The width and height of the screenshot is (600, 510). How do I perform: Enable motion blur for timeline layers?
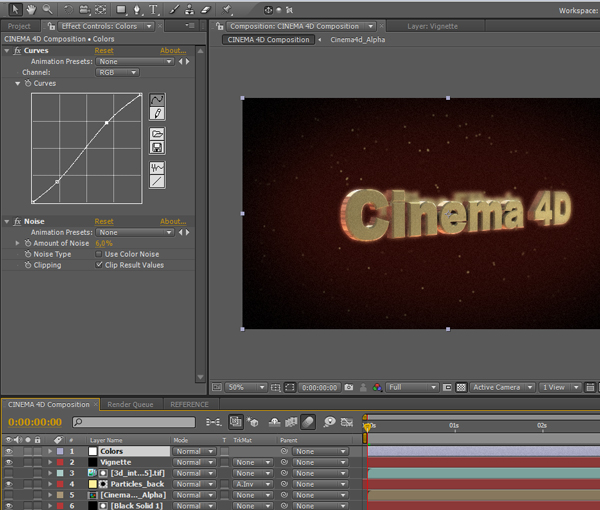(308, 422)
